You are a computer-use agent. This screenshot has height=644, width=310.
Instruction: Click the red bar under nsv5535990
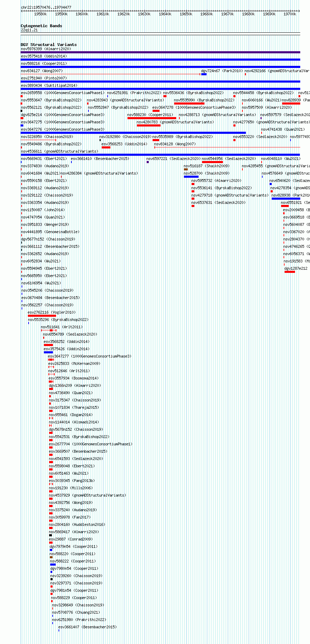coord(189,103)
